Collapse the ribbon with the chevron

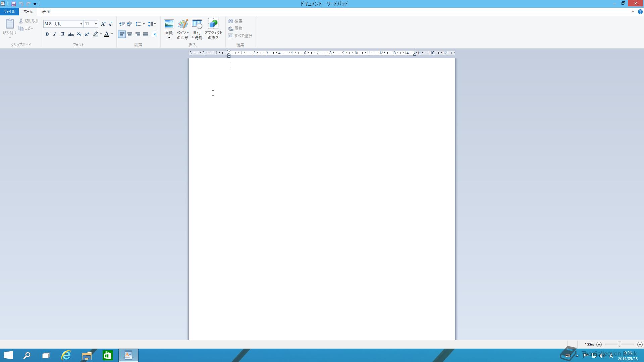coord(633,11)
